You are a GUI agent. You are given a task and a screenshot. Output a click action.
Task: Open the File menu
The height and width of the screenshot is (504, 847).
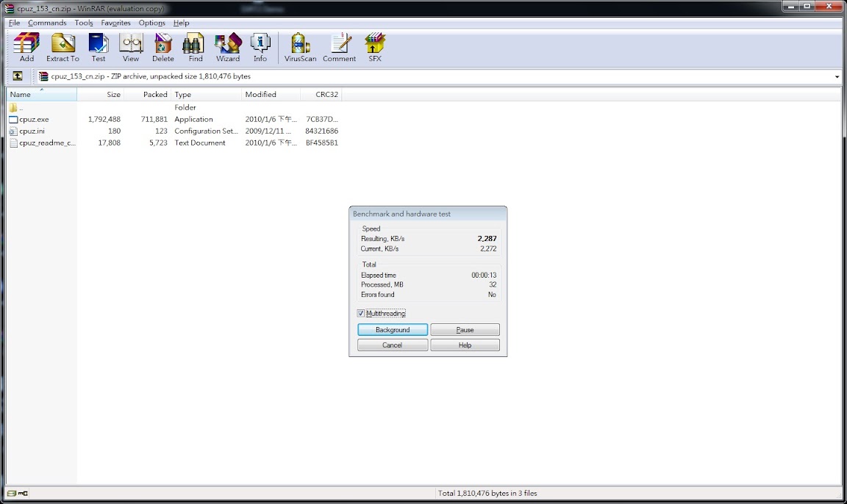(x=15, y=23)
